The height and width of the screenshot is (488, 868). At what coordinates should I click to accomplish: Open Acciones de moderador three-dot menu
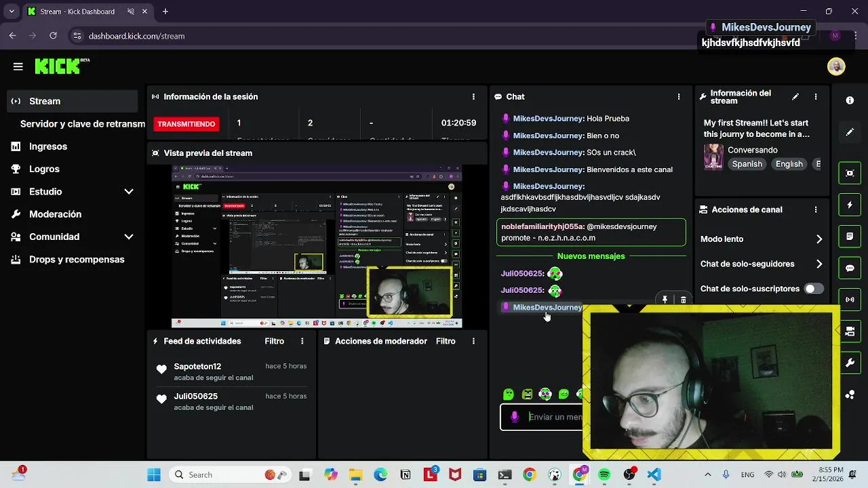click(x=473, y=342)
